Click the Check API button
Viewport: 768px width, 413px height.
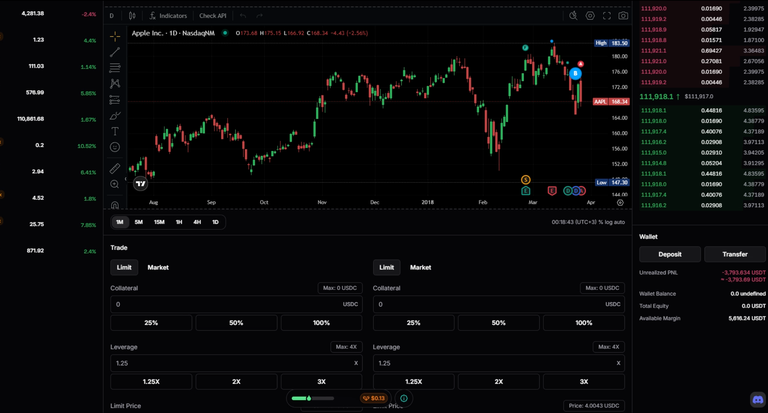pos(213,16)
